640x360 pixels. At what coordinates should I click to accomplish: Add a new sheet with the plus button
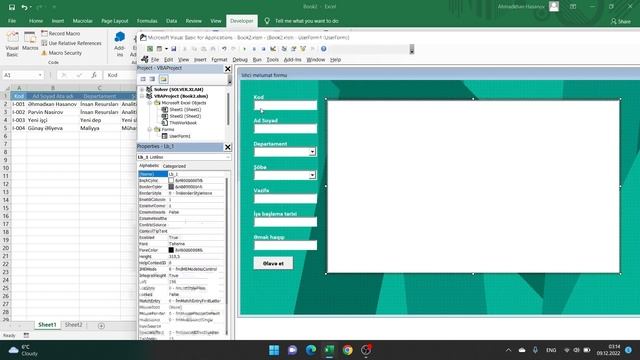point(101,326)
